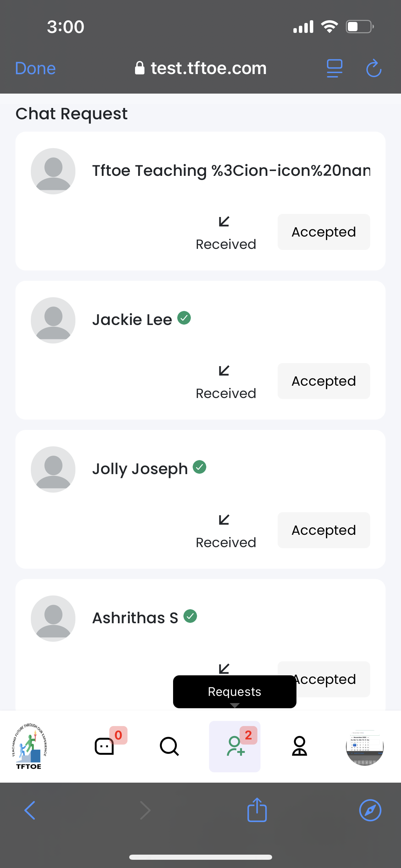Image resolution: width=401 pixels, height=868 pixels.
Task: Click Accepted button for Tftoe Teaching
Action: click(324, 232)
